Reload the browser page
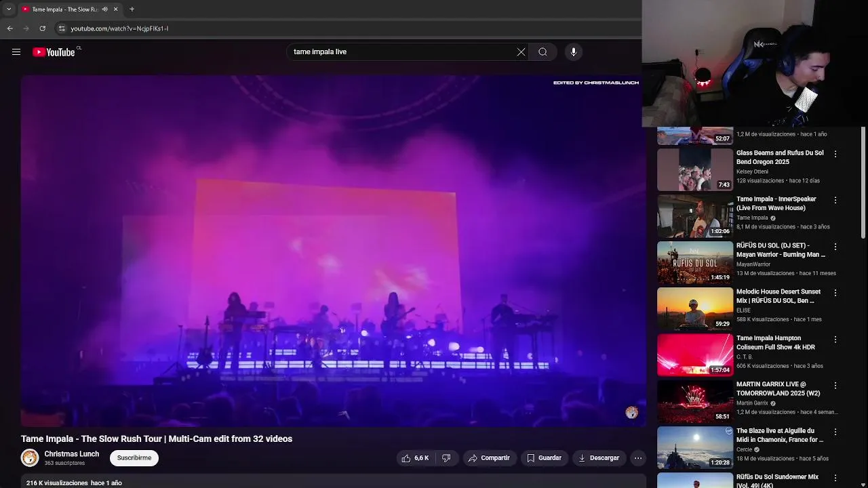868x488 pixels. point(42,28)
